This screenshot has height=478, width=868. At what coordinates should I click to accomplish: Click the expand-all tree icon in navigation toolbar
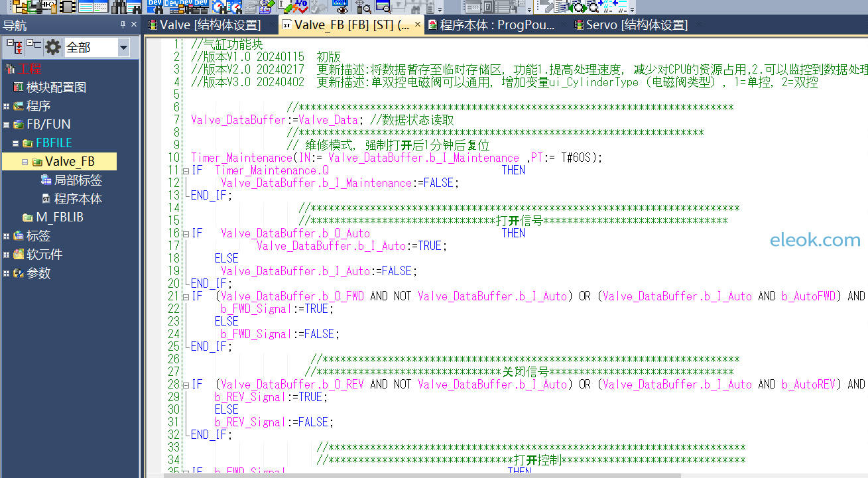(x=15, y=47)
